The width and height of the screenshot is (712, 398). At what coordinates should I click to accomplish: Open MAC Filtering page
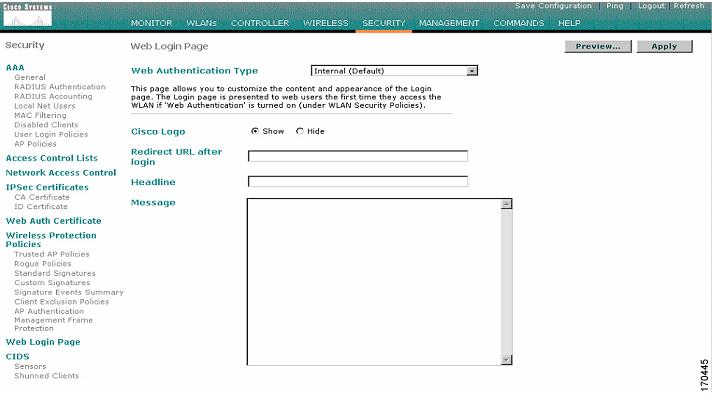tap(40, 115)
